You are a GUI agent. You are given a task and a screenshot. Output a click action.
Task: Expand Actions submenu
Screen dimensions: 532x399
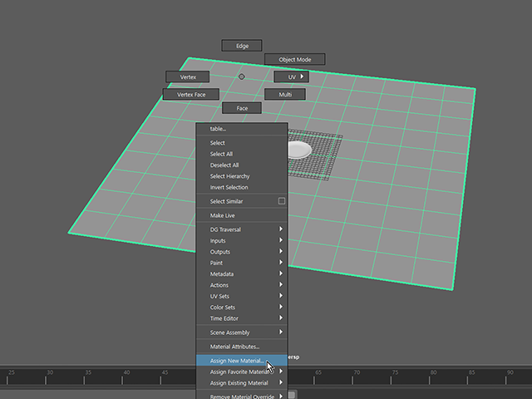[242, 285]
